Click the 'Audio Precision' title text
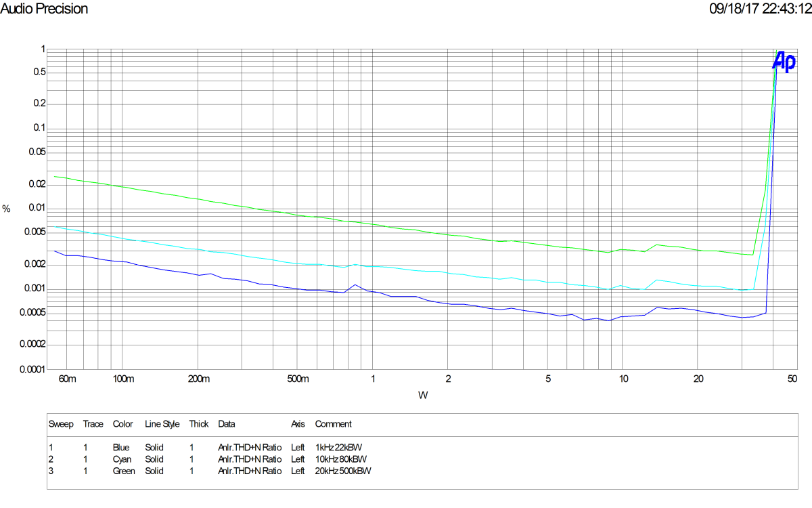The width and height of the screenshot is (812, 508). [45, 9]
